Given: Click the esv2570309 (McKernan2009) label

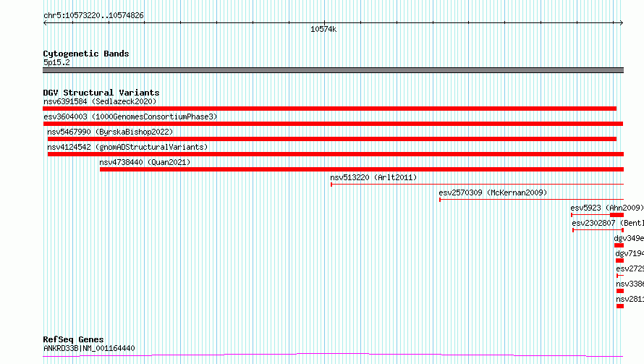Looking at the screenshot, I should pos(493,192).
